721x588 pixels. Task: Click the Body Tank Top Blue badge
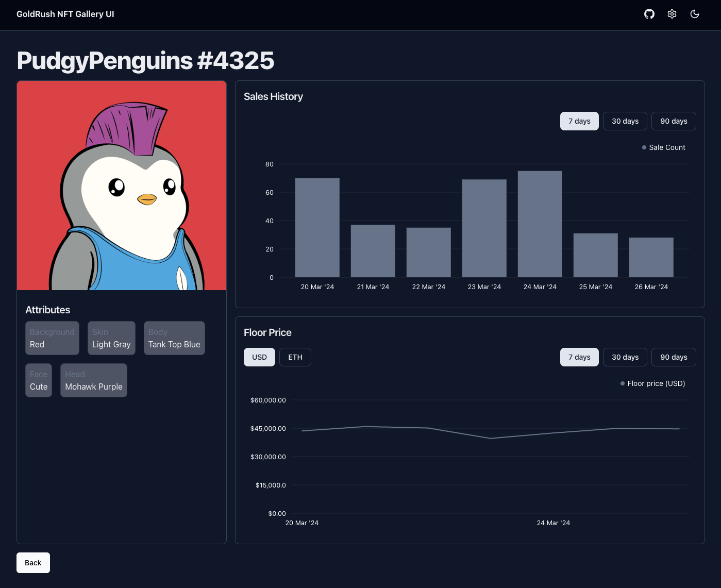click(174, 338)
